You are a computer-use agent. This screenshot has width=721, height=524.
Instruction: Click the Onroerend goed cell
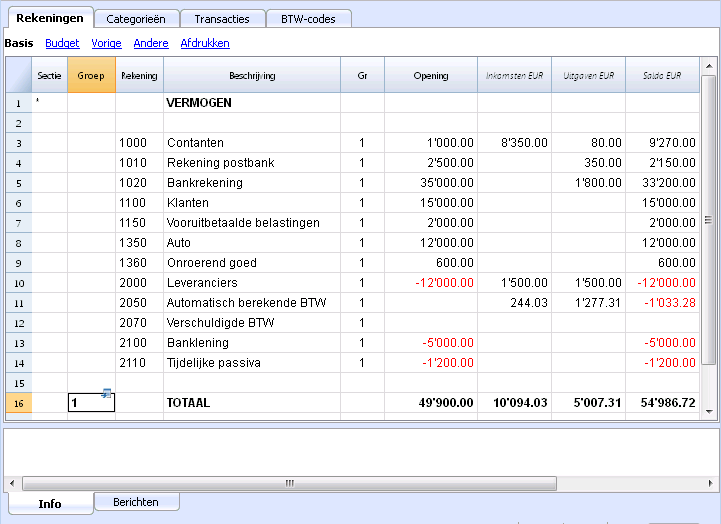[x=252, y=263]
